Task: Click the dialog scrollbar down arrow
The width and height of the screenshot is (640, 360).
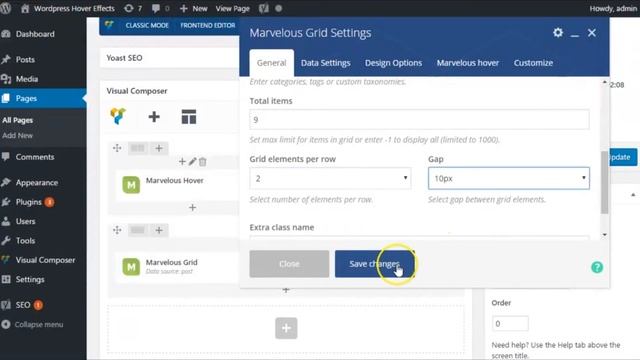Action: [604, 235]
